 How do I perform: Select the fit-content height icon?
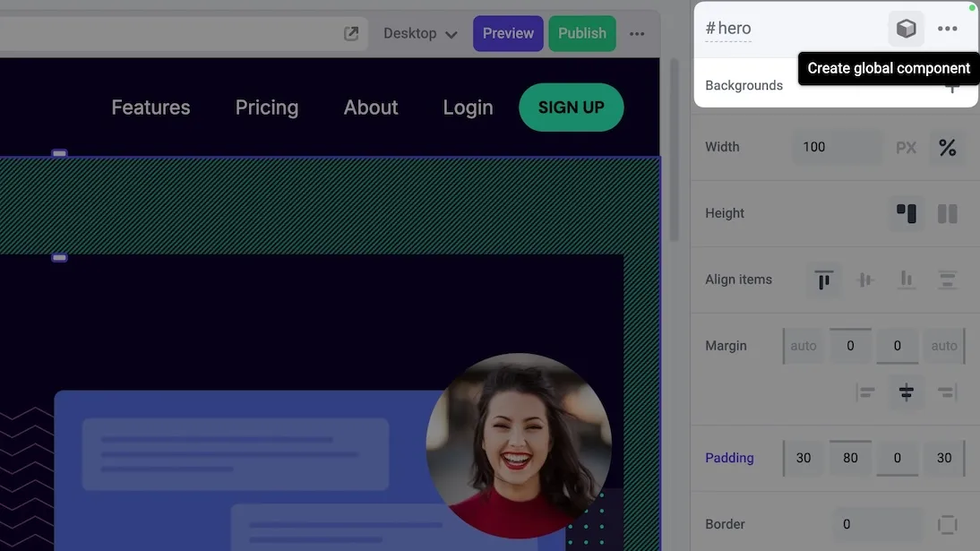click(x=906, y=213)
